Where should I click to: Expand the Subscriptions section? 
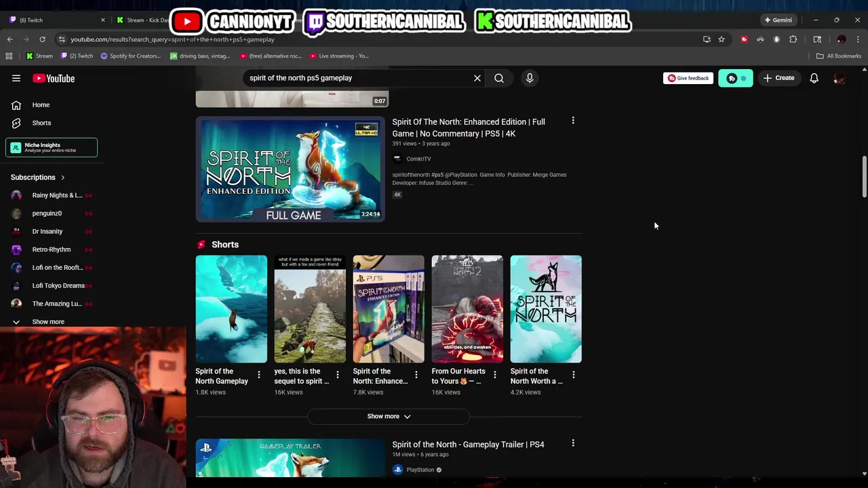38,178
